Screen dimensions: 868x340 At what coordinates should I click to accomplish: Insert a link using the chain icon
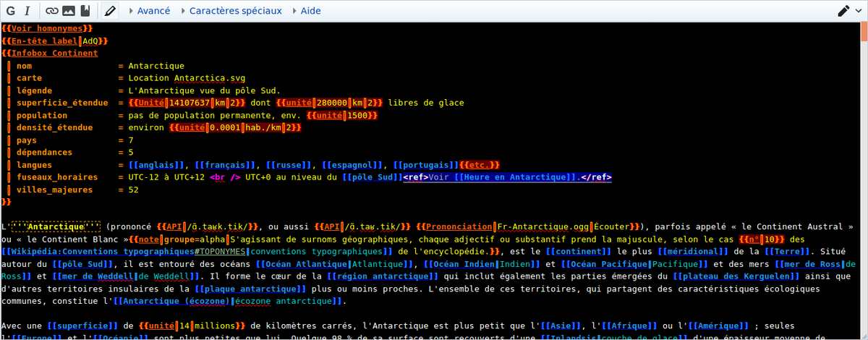(53, 11)
